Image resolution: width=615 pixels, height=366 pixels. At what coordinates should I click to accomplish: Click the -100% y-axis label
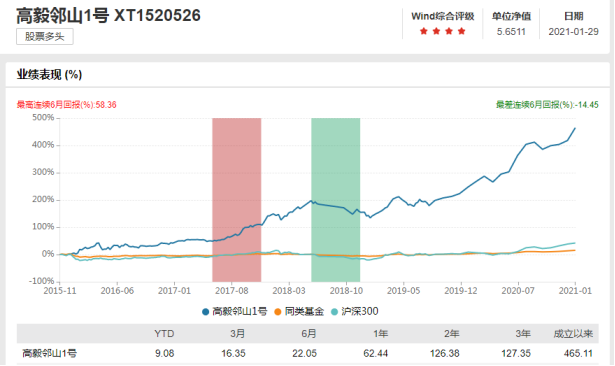coord(42,281)
